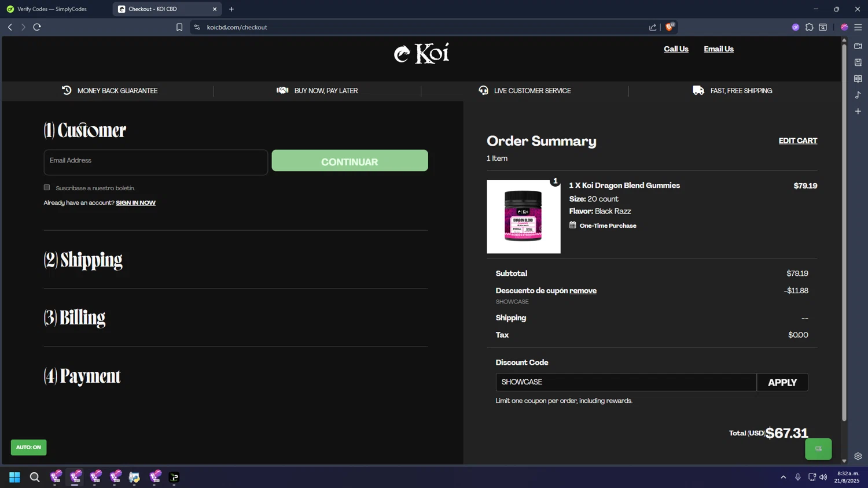
Task: Open the purple extension icon in toolbar
Action: tap(796, 27)
